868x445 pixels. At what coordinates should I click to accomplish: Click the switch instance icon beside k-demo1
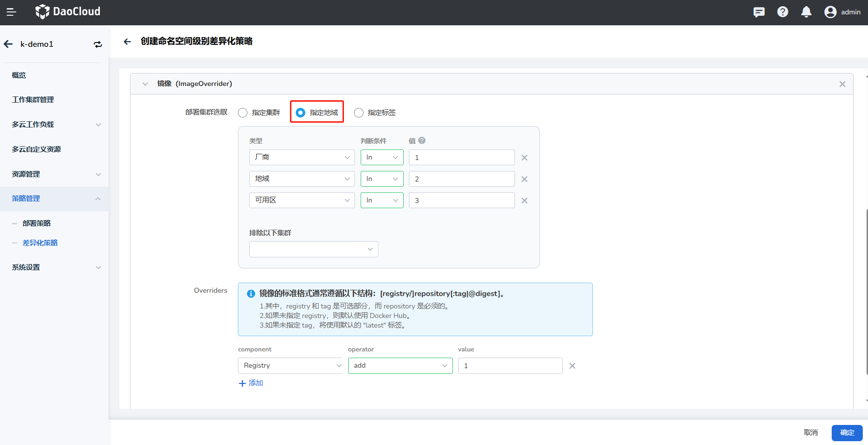(x=97, y=44)
